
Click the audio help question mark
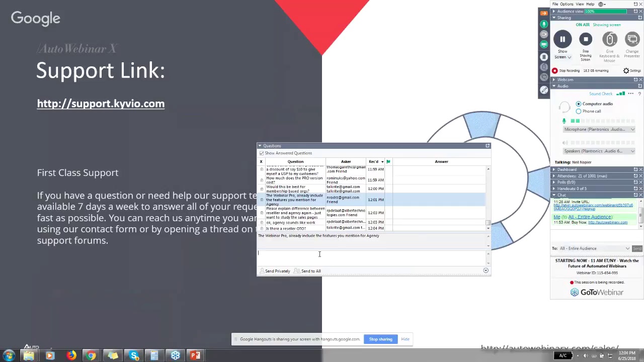(x=639, y=94)
